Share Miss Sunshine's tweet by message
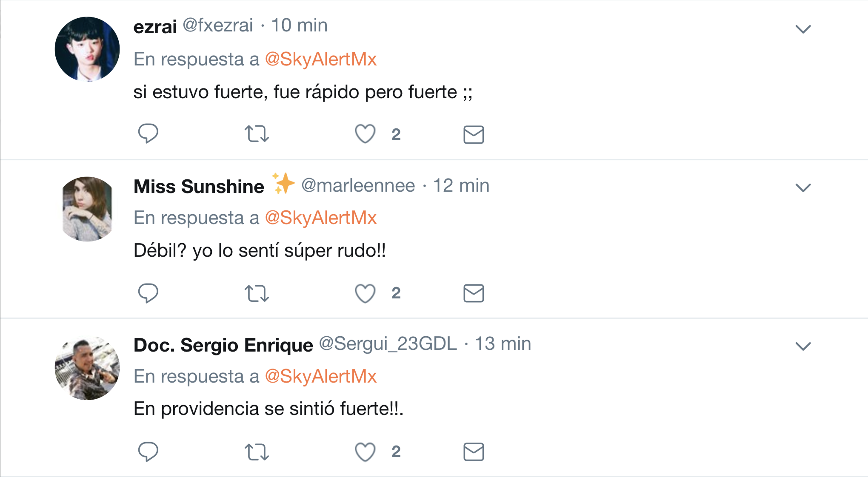 [x=474, y=293]
